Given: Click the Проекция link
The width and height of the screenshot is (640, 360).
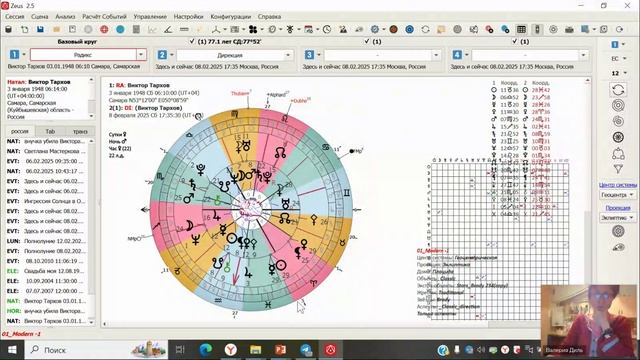Looking at the screenshot, I should pos(618,208).
